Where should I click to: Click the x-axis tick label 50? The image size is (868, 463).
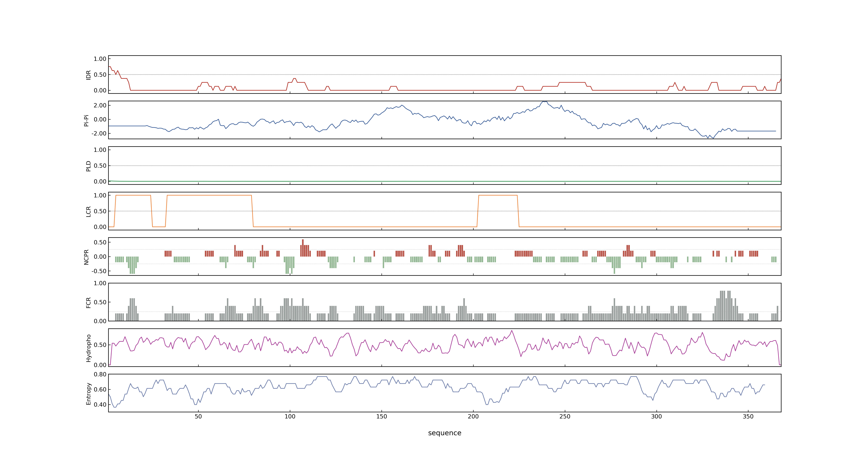click(198, 416)
